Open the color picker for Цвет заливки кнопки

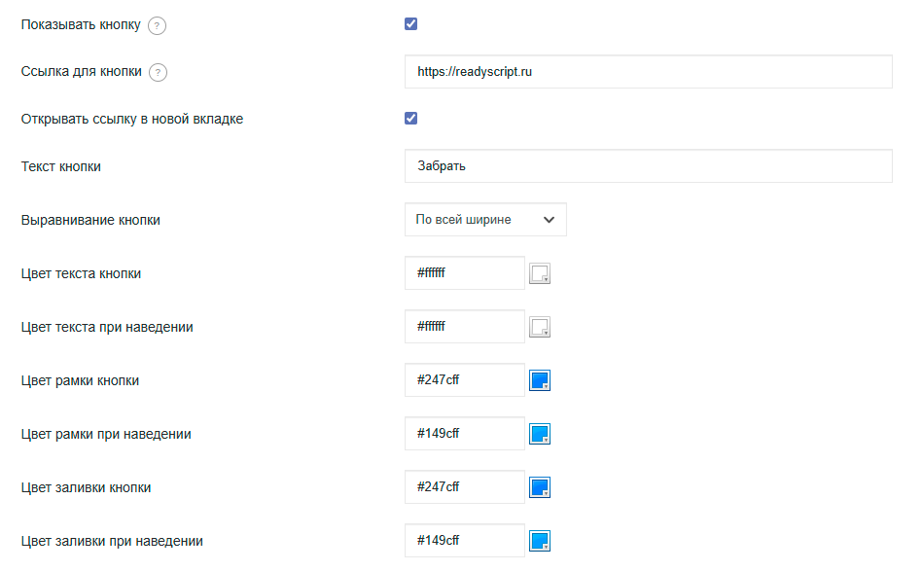(x=540, y=487)
